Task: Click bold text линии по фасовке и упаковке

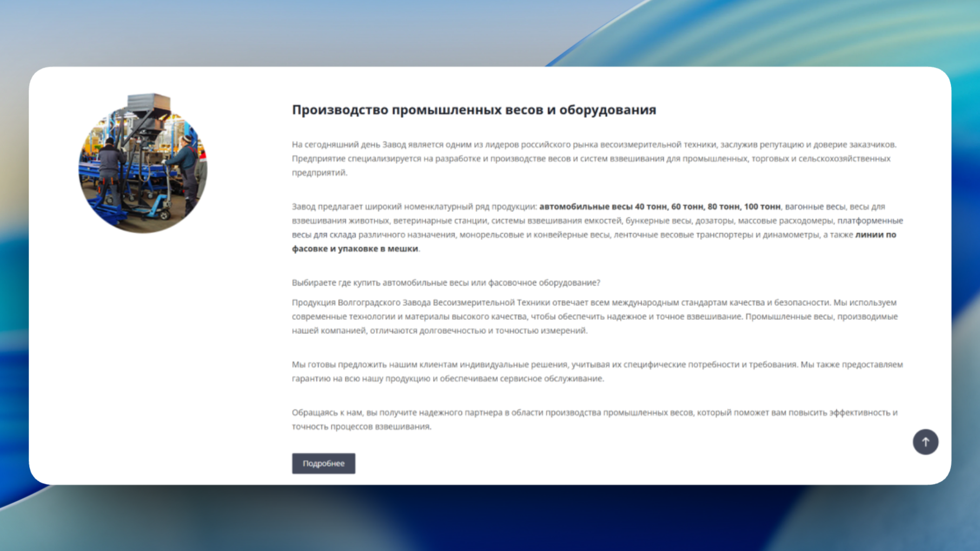Action: 594,241
